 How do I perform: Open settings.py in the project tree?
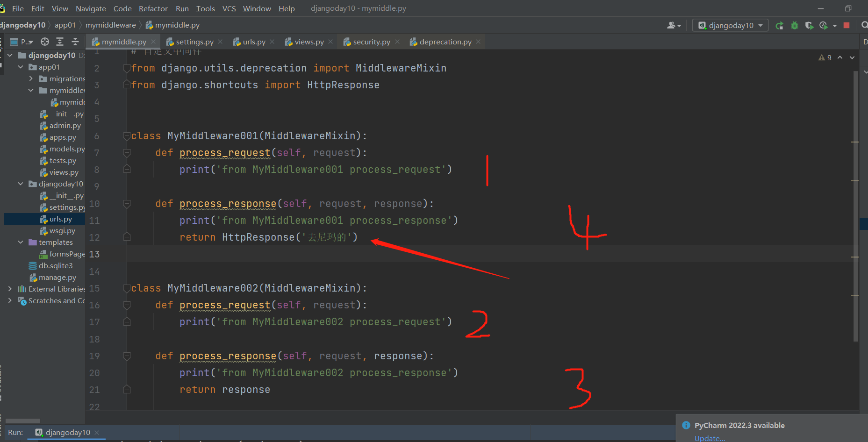(x=63, y=207)
